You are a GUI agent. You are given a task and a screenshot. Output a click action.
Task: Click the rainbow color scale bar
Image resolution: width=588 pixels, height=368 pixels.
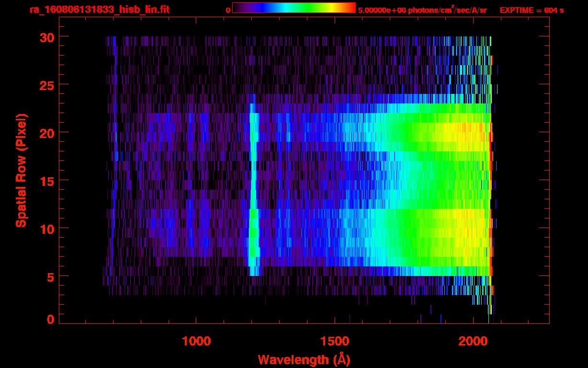[x=294, y=8]
